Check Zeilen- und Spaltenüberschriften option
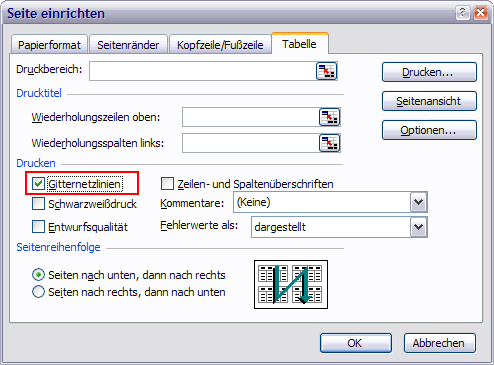The width and height of the screenshot is (494, 365). tap(167, 184)
